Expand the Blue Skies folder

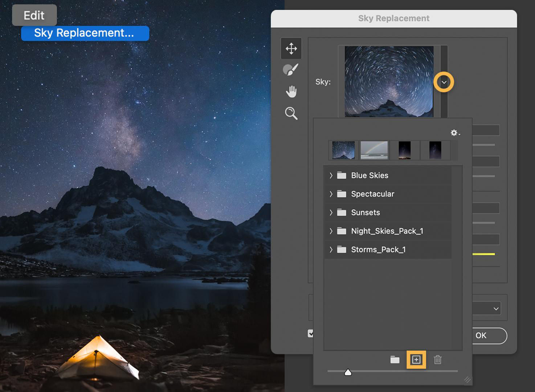[x=331, y=175]
